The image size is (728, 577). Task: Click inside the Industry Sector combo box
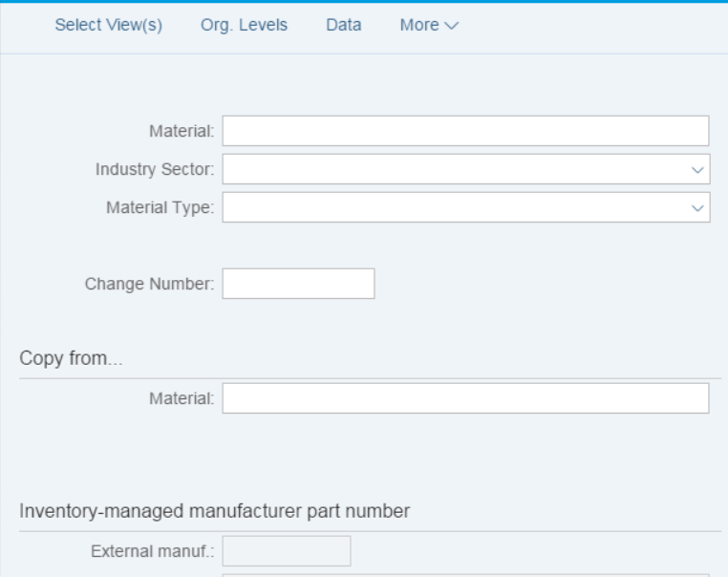point(465,169)
